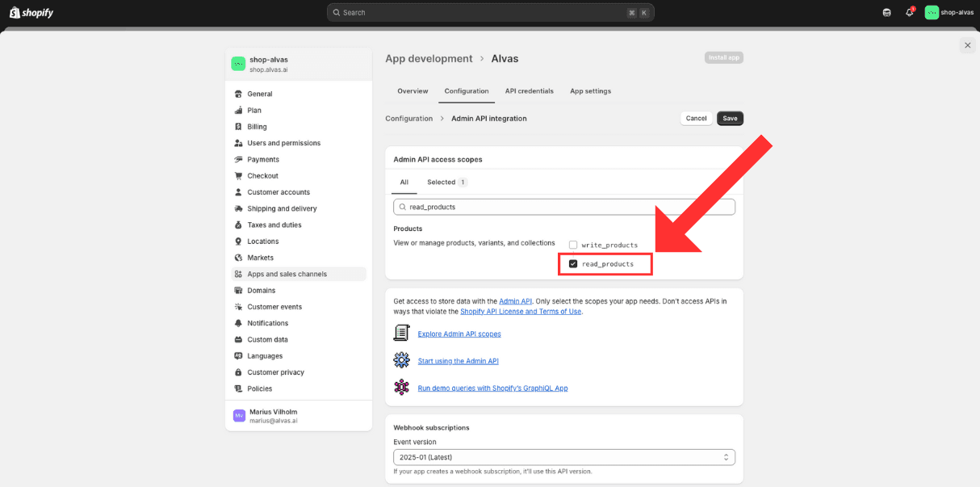Click the Markets globe icon

tap(238, 258)
